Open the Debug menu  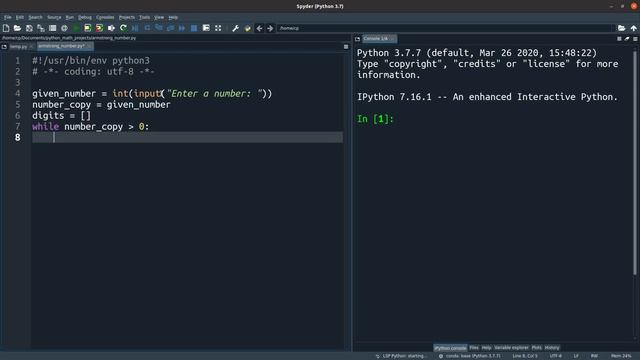pyautogui.click(x=85, y=17)
